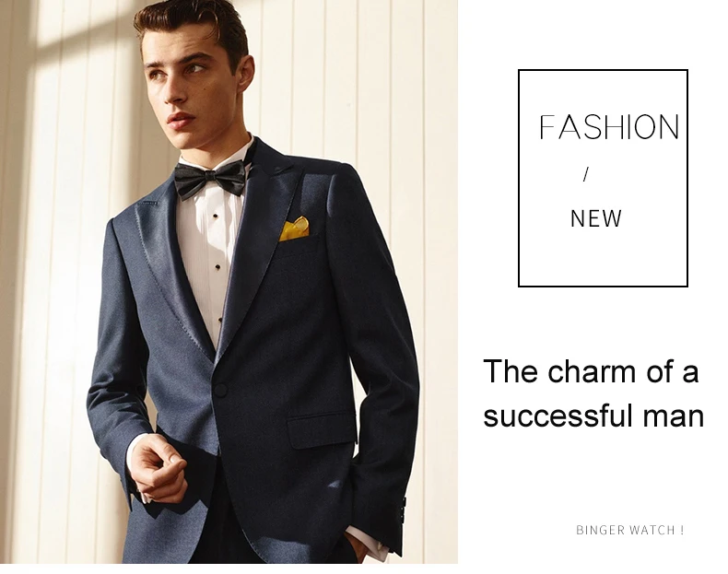Click 'The charm of a' text line

point(591,371)
